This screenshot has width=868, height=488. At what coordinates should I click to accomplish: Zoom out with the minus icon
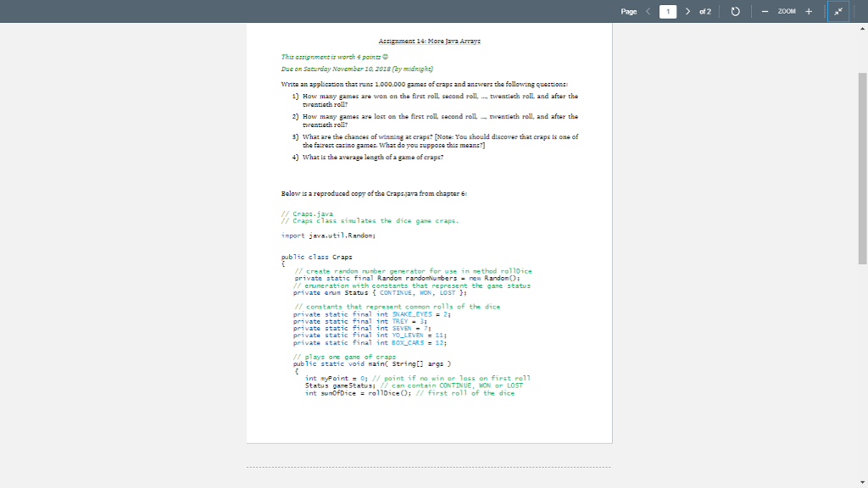click(x=765, y=11)
